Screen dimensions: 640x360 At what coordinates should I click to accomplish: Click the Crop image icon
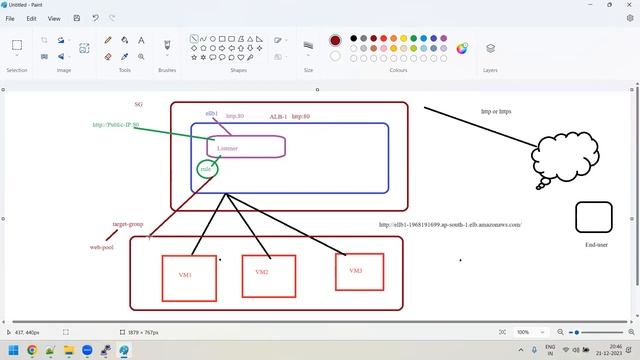[44, 40]
